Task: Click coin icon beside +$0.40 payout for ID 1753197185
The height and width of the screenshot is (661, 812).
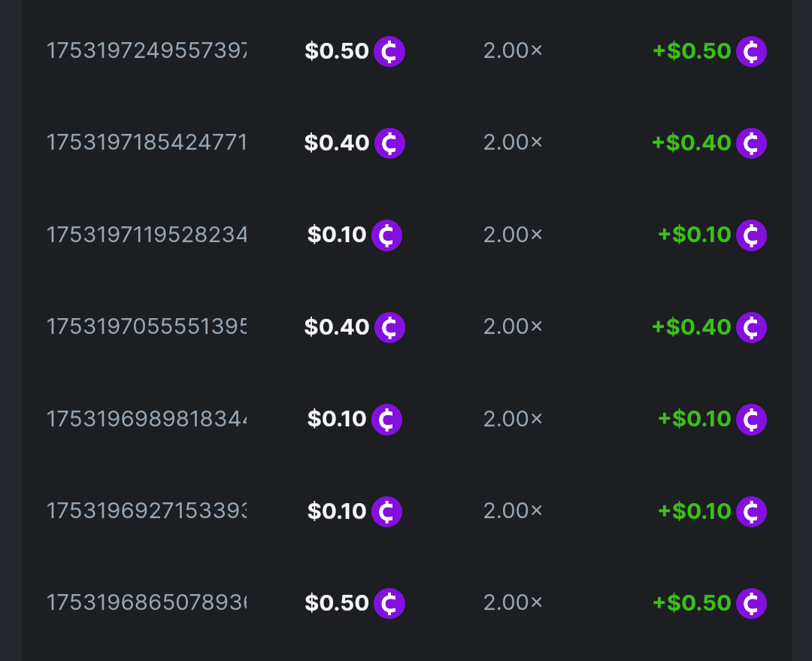Action: [x=751, y=143]
